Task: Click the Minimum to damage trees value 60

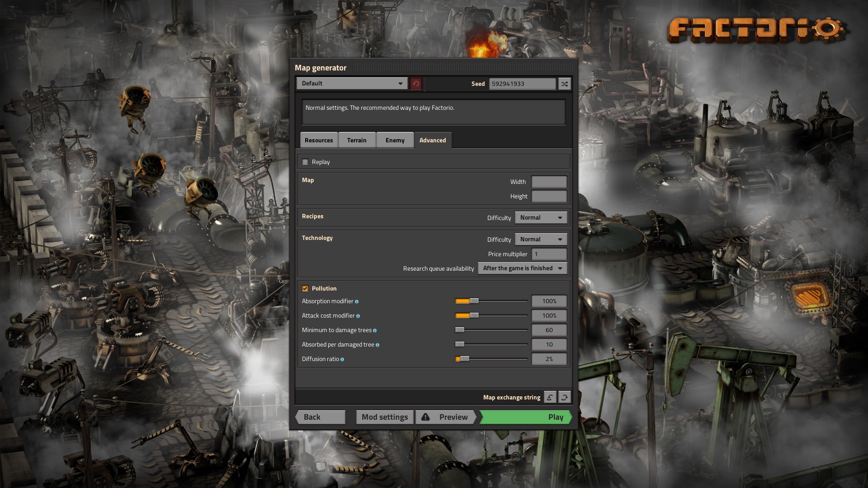Action: [x=549, y=330]
